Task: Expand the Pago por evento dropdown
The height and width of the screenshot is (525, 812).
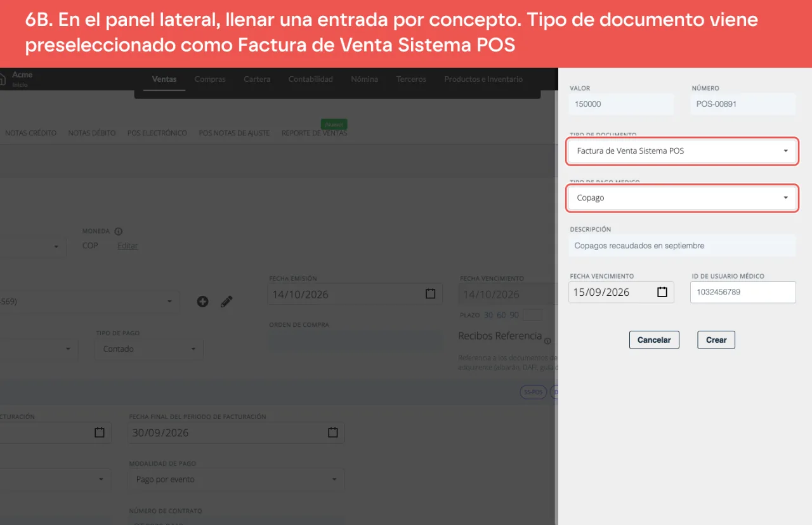Action: pos(237,479)
